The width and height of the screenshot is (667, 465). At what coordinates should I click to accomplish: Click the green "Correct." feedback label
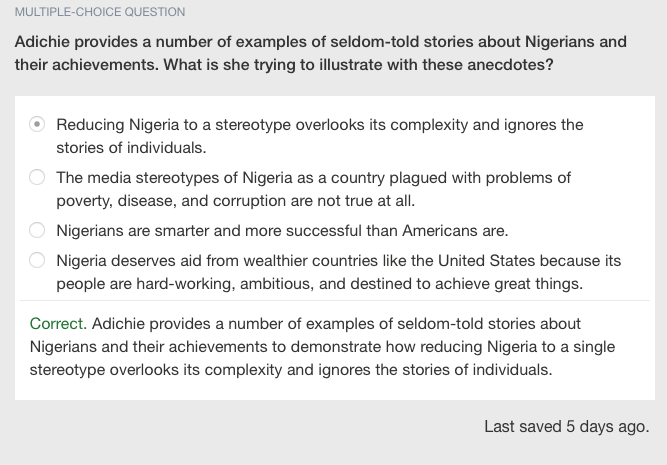click(58, 324)
